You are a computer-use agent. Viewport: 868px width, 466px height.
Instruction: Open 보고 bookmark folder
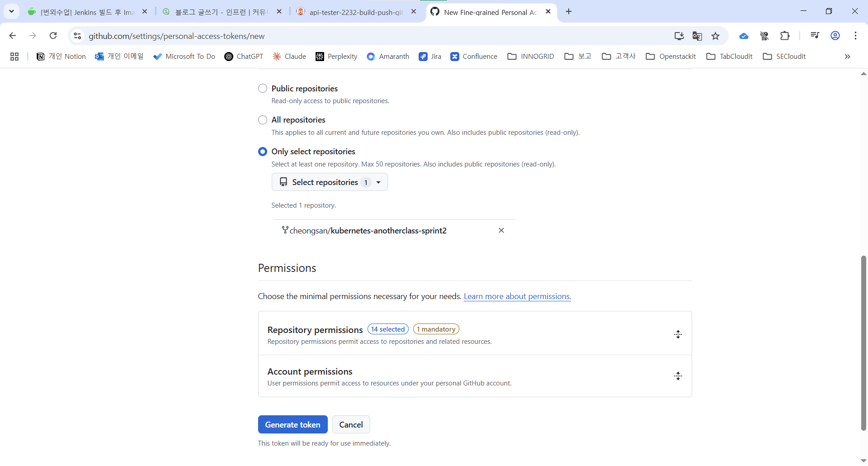[578, 57]
